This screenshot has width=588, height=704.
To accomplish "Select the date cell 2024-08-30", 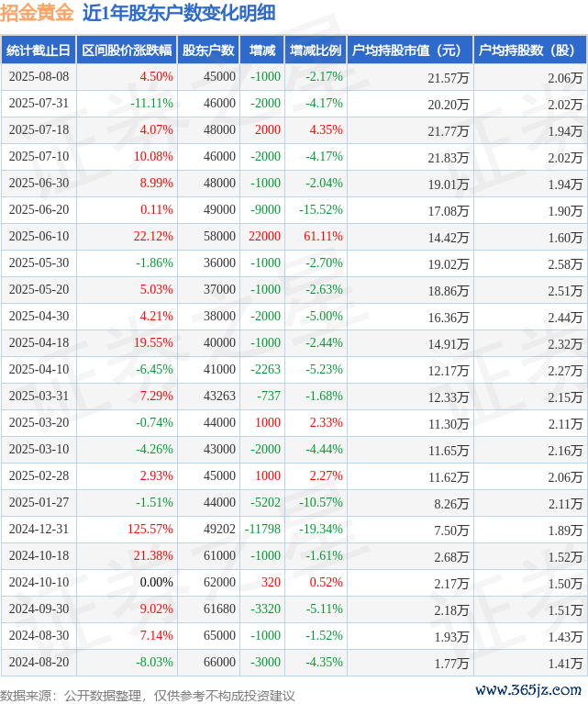I will tap(39, 635).
